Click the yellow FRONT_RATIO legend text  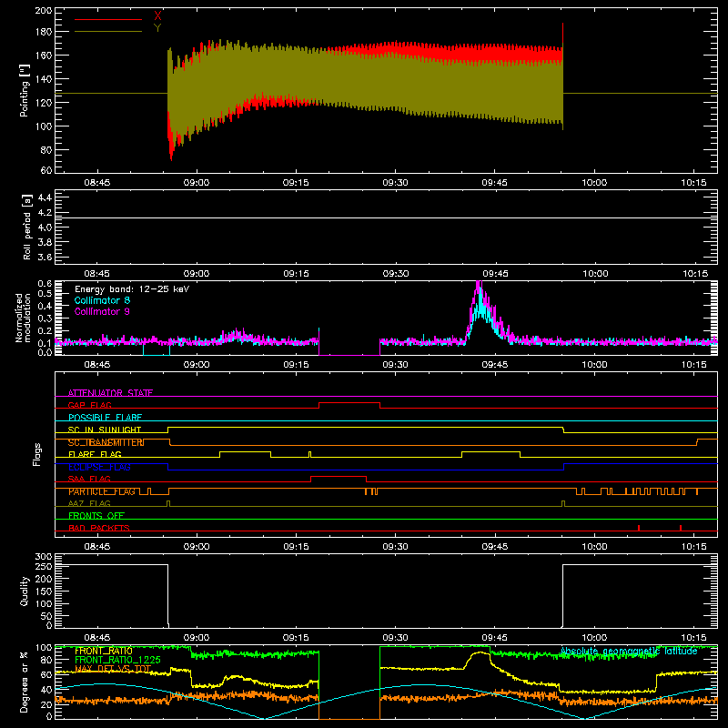pyautogui.click(x=104, y=651)
